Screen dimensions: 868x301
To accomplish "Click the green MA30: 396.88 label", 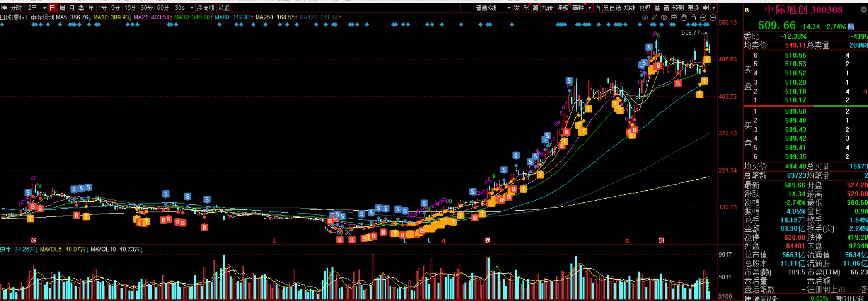I will pos(192,17).
